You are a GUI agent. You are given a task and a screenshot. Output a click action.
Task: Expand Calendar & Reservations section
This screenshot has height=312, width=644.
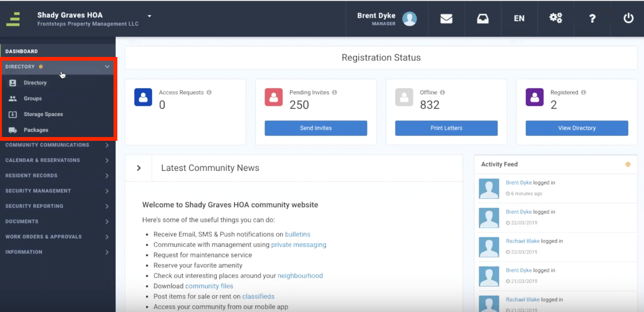[58, 160]
